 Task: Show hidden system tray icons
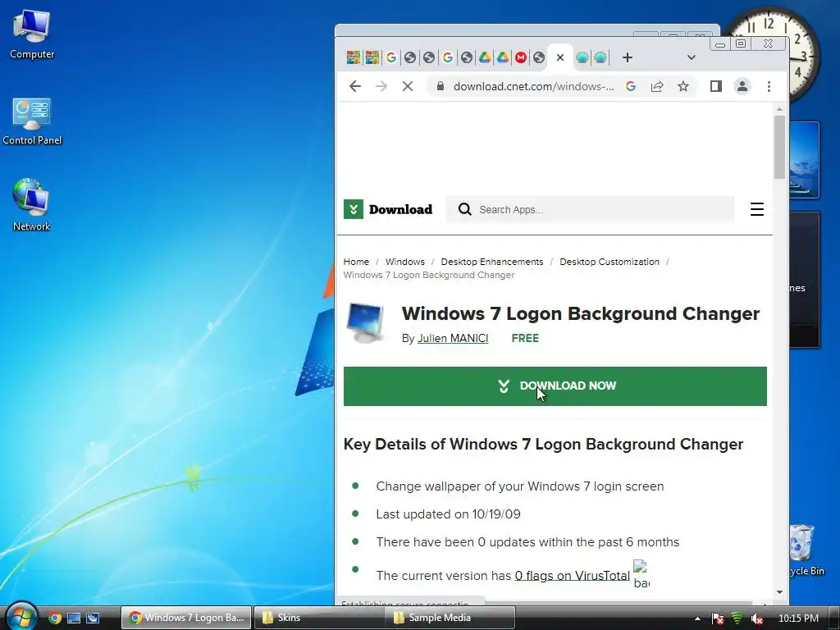coord(697,619)
